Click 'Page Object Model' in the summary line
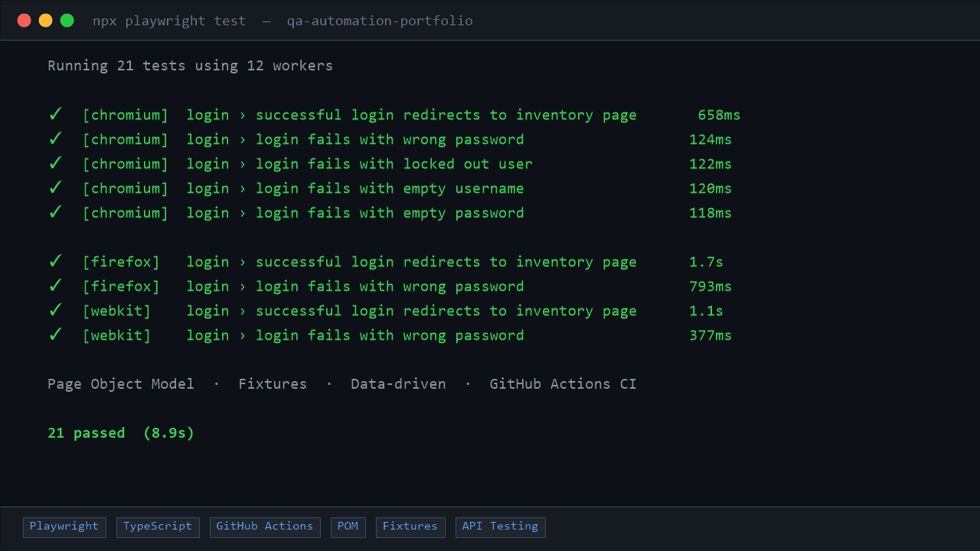 point(121,384)
